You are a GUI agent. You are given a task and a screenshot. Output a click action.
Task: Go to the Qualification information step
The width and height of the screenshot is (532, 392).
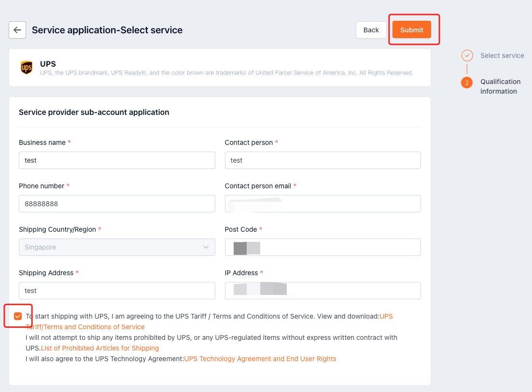tap(500, 86)
